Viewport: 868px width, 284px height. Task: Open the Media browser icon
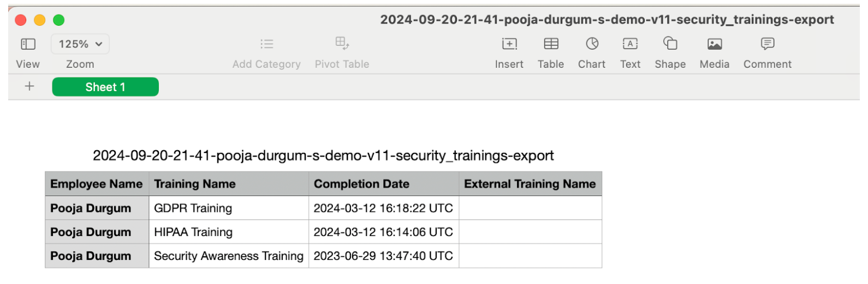click(715, 44)
